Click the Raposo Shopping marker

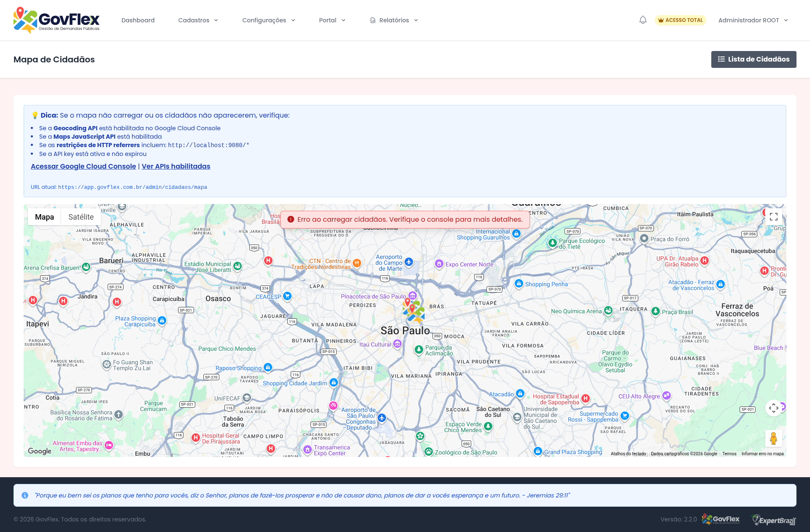coord(267,367)
